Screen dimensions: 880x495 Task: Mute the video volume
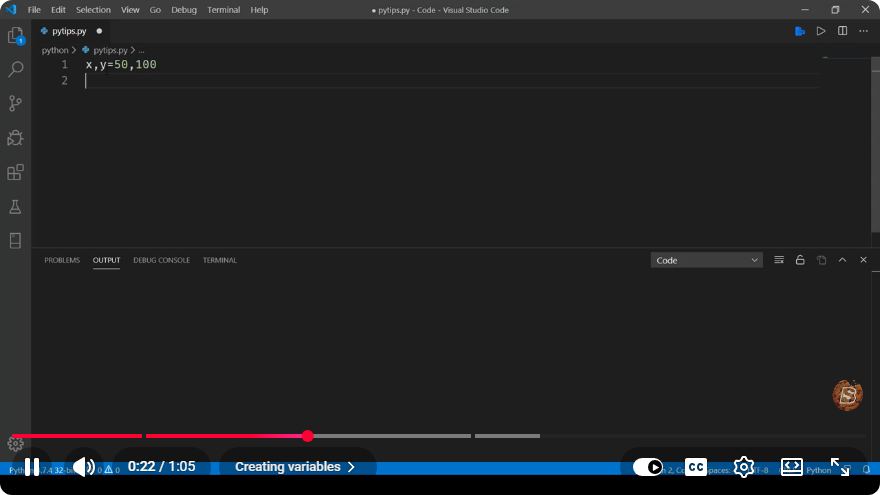point(84,467)
